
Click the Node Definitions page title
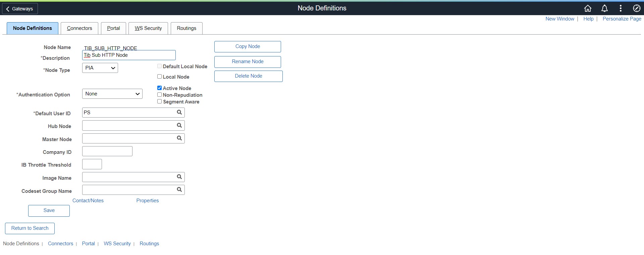(322, 8)
